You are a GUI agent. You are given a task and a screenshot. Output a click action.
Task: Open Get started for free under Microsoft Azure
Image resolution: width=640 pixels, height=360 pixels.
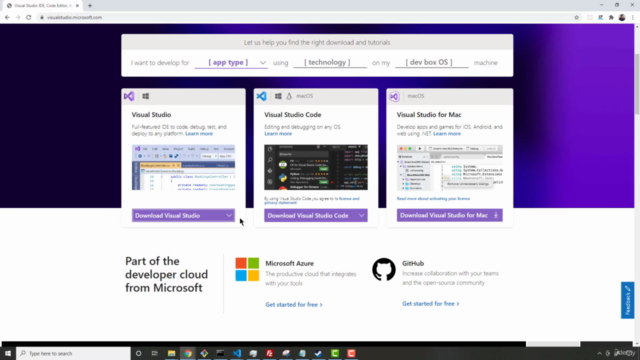(x=293, y=304)
